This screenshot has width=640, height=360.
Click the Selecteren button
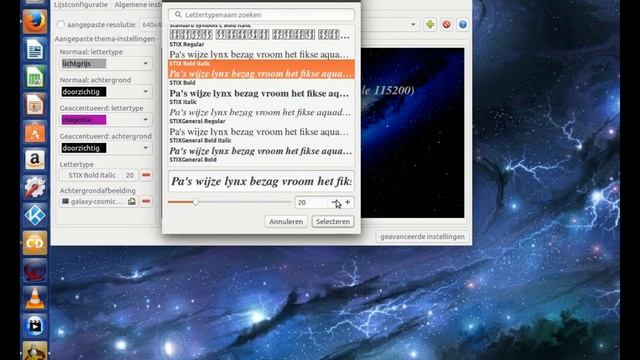[333, 222]
